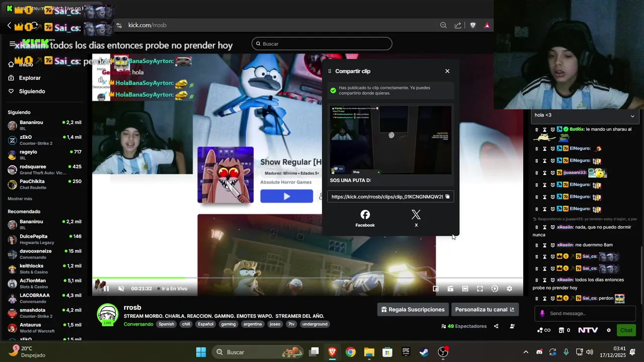This screenshot has width=644, height=362.
Task: Open the Conversando category link
Action: (x=138, y=324)
